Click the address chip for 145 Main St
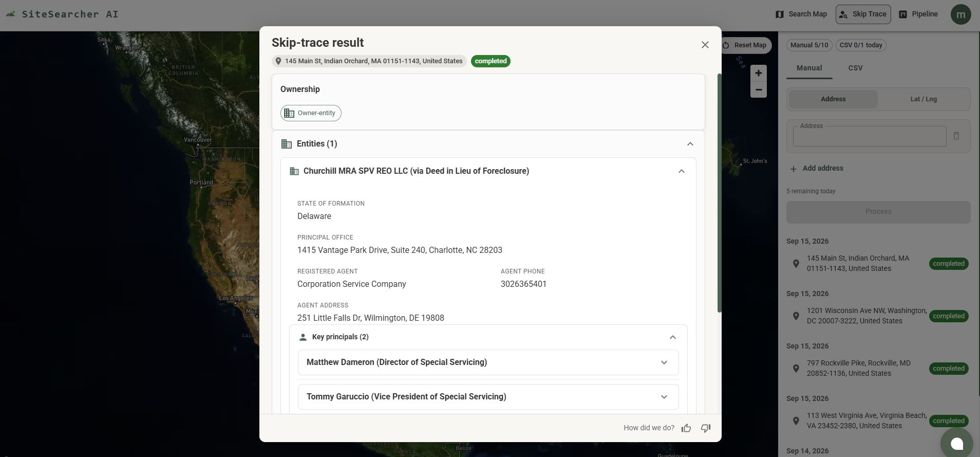This screenshot has height=457, width=980. 369,61
